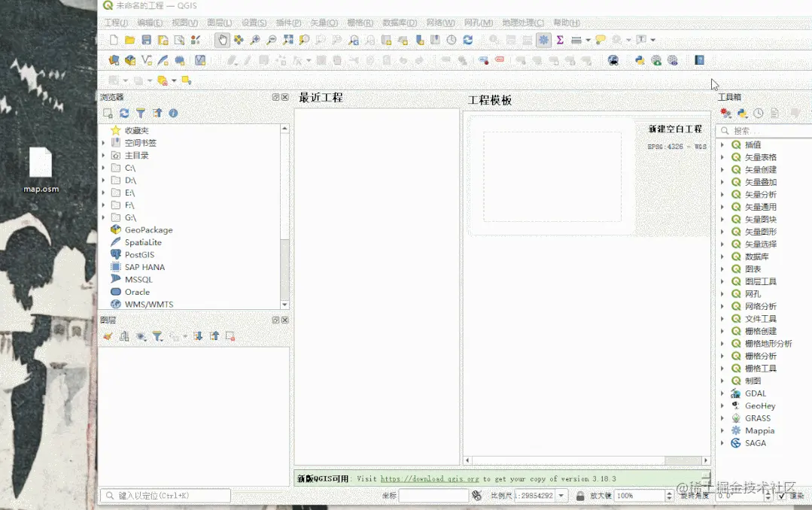Screen dimensions: 812x510
Task: Open the Python console icon
Action: pyautogui.click(x=640, y=60)
